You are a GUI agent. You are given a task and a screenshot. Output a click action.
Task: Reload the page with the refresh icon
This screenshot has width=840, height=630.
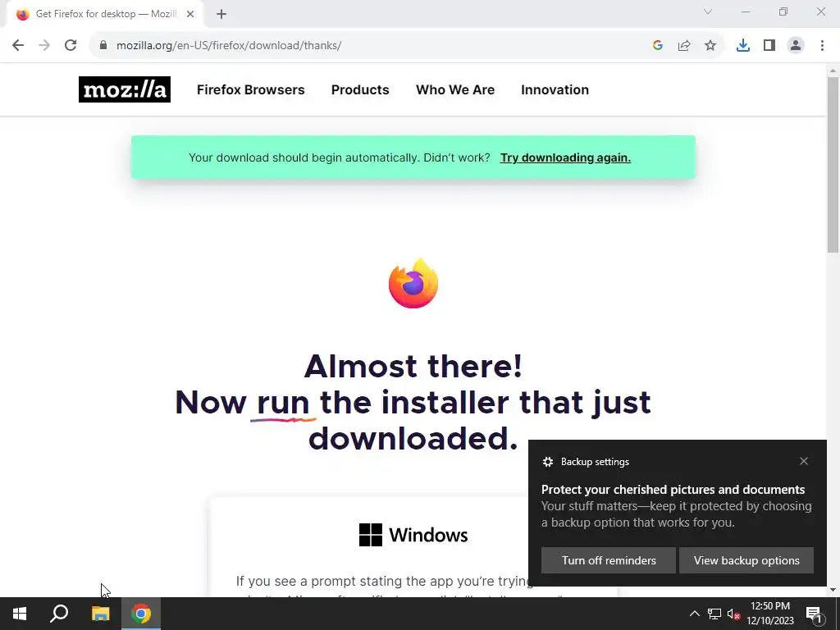[x=71, y=46]
